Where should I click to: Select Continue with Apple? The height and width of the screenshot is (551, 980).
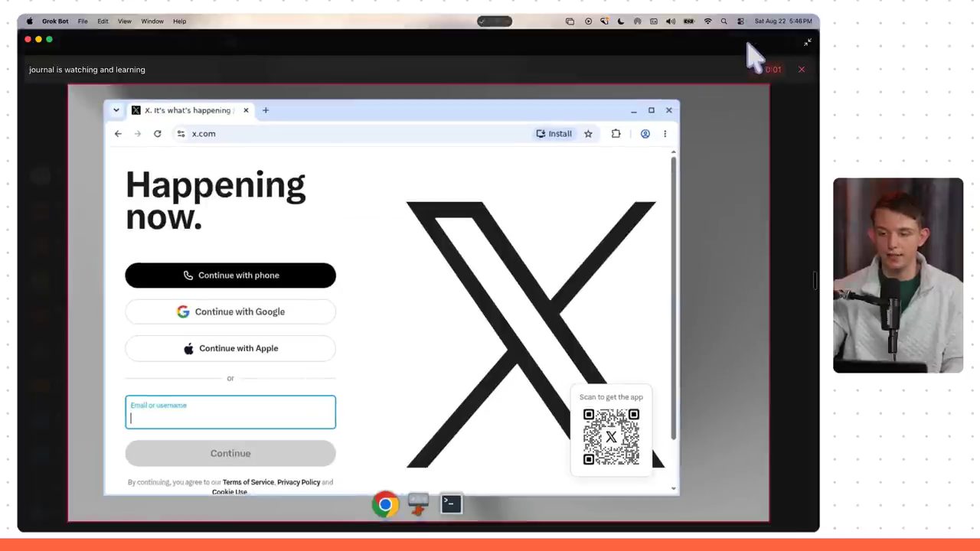point(230,348)
